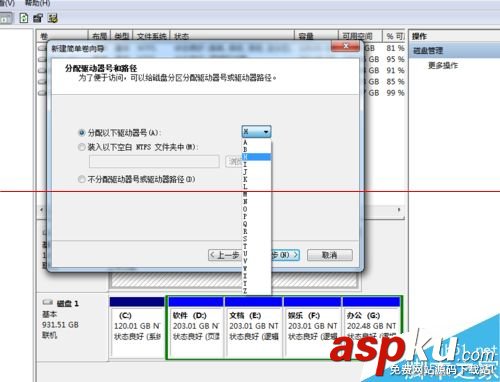Click the 99 % cell in volume list
The height and width of the screenshot is (382, 500).
395,93
